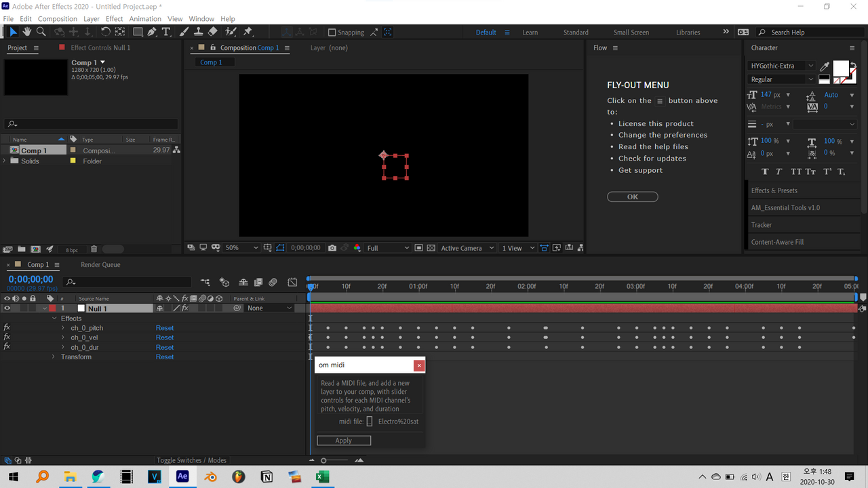Image resolution: width=868 pixels, height=488 pixels.
Task: Enable Frame Blending for the composition
Action: tap(258, 282)
